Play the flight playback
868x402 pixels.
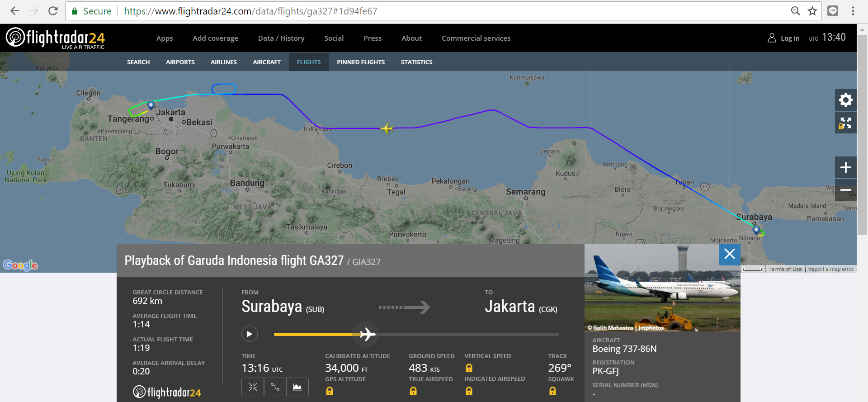point(250,334)
